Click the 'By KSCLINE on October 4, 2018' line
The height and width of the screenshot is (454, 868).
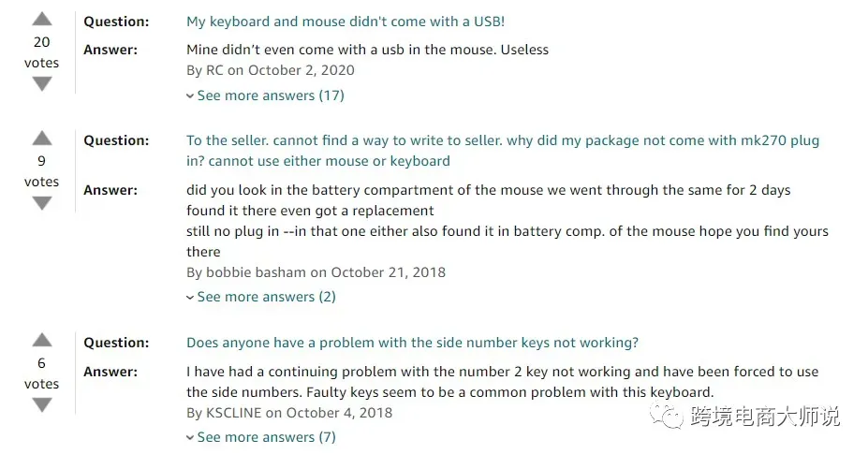click(x=289, y=413)
